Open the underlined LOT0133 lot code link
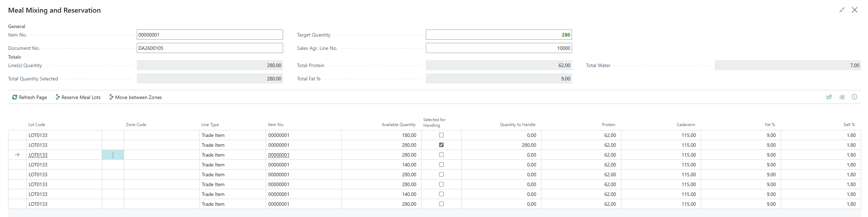 (x=38, y=155)
